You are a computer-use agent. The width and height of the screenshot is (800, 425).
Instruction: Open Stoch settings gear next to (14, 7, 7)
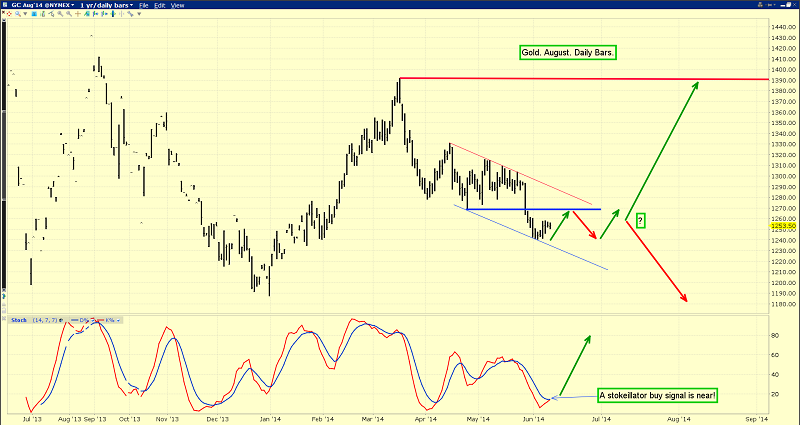tap(61, 320)
